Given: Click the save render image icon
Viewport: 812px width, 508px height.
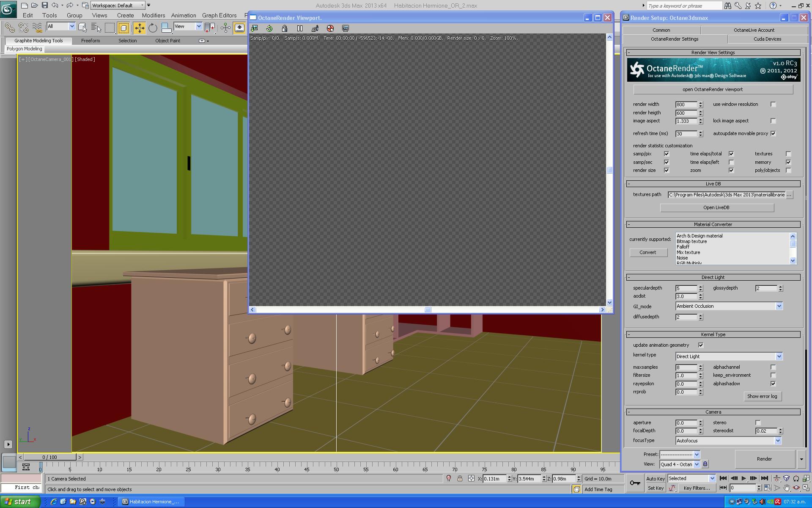Looking at the screenshot, I should (254, 28).
